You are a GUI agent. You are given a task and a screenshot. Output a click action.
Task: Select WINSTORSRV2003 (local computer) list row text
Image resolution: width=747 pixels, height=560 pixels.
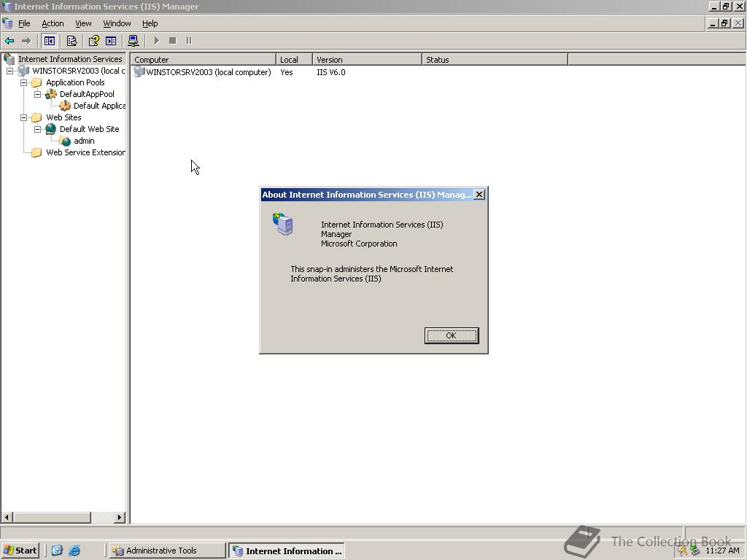[208, 72]
